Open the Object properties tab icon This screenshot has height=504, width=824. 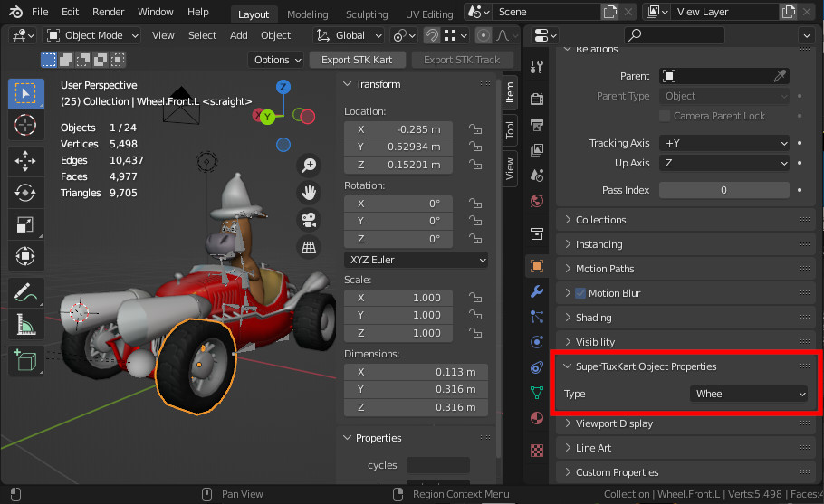(x=537, y=266)
